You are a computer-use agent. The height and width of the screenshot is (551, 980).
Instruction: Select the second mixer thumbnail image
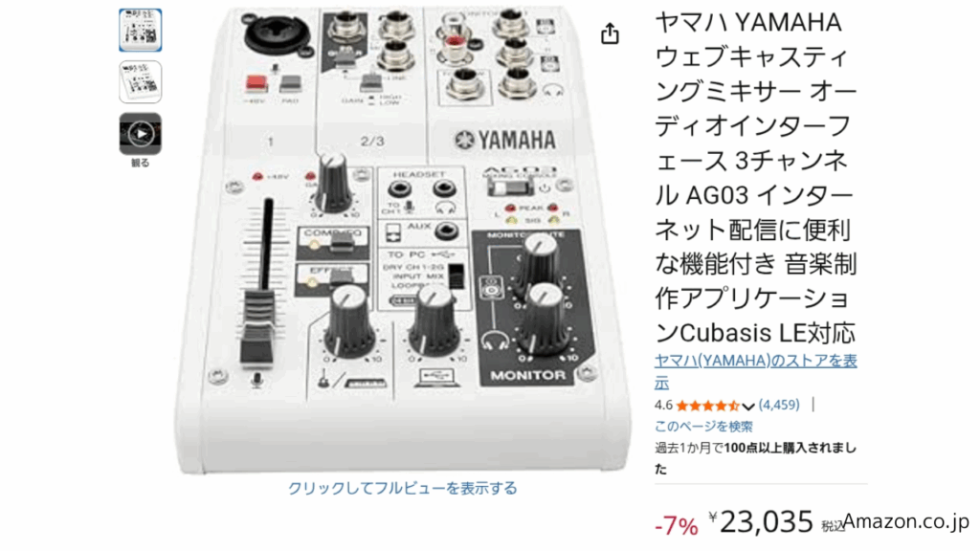(140, 82)
